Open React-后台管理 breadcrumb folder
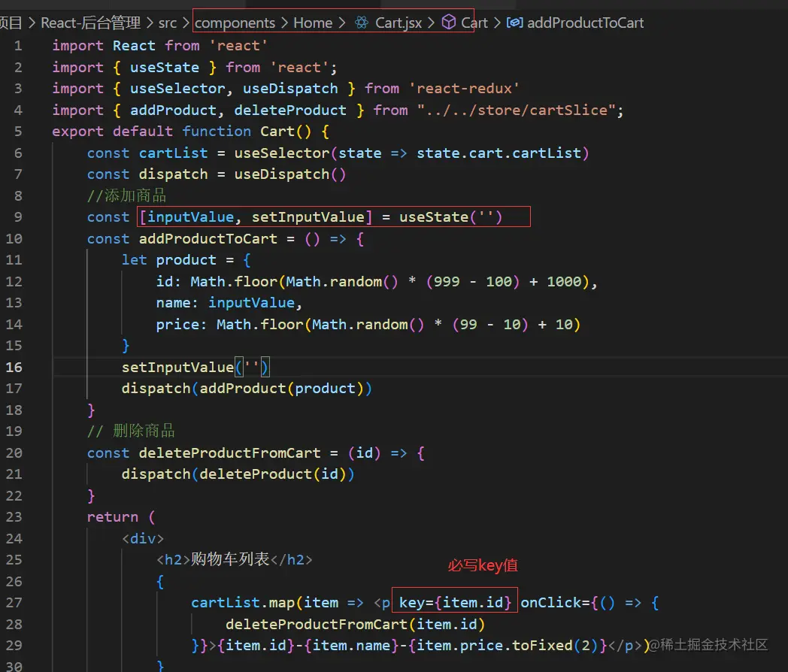 tap(90, 23)
